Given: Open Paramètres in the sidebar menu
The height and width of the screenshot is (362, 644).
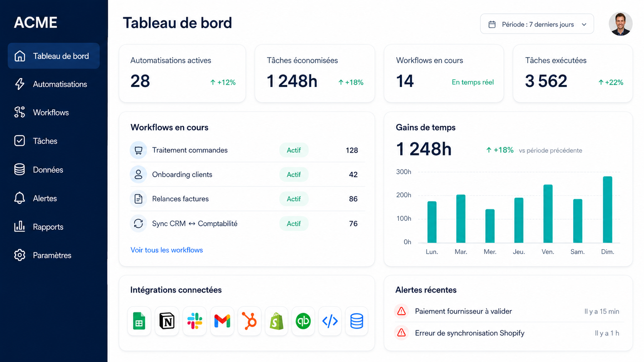Looking at the screenshot, I should point(54,255).
